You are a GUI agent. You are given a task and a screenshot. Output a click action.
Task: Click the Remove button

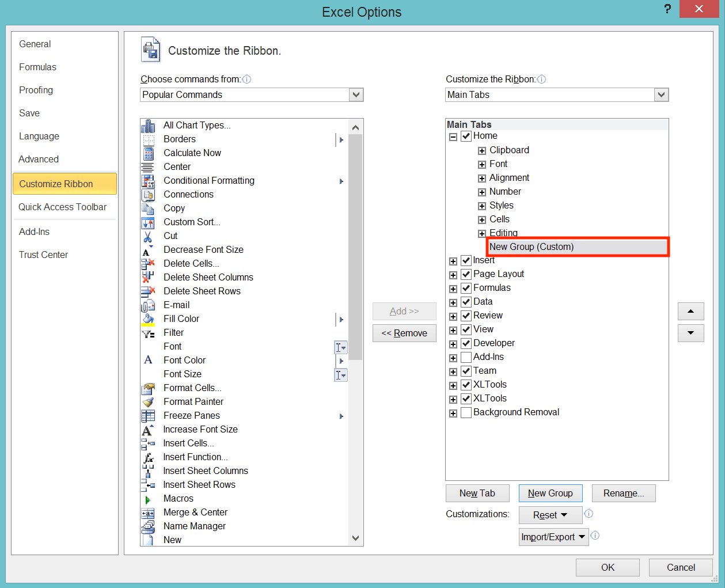coord(404,333)
